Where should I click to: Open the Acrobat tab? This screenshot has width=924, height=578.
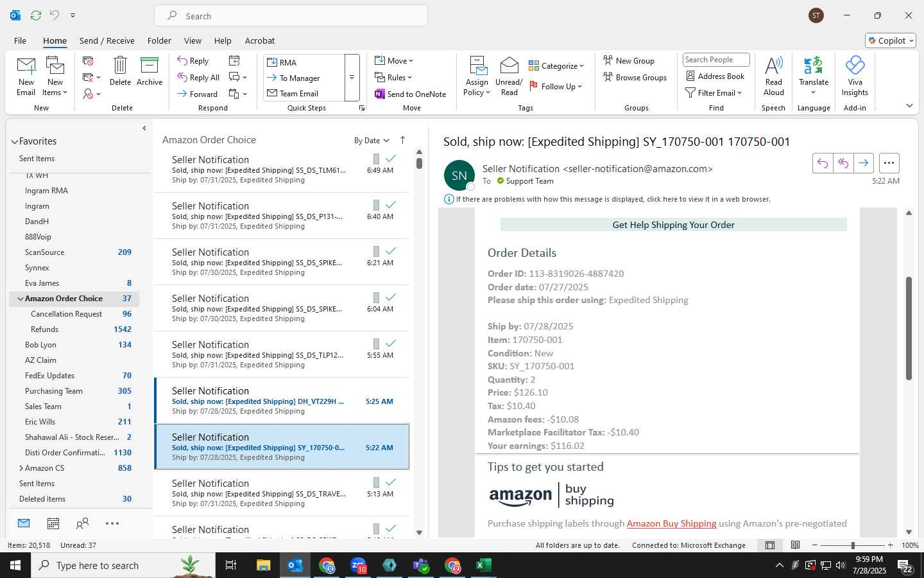pyautogui.click(x=260, y=40)
